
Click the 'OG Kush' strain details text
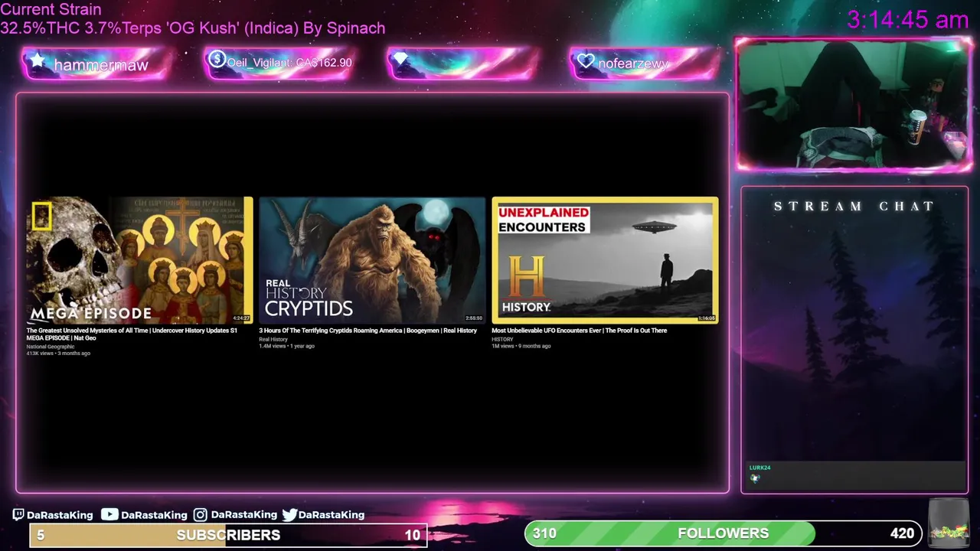(x=193, y=28)
